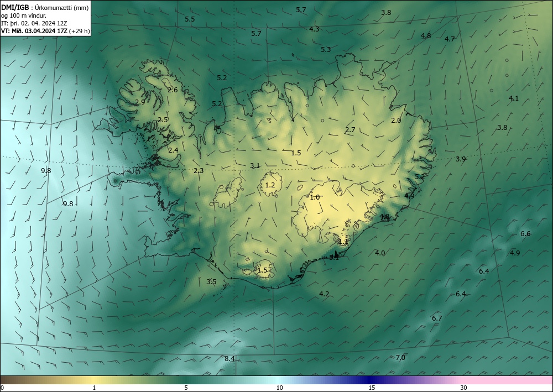Click the 3.5 value on the southwest coast
Image resolution: width=553 pixels, height=392 pixels.
(211, 281)
